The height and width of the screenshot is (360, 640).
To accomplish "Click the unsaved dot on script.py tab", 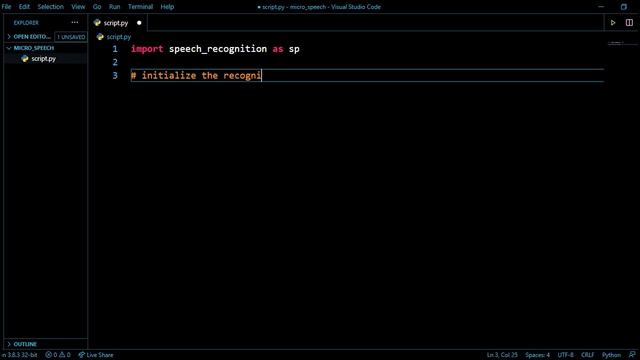I will 139,23.
